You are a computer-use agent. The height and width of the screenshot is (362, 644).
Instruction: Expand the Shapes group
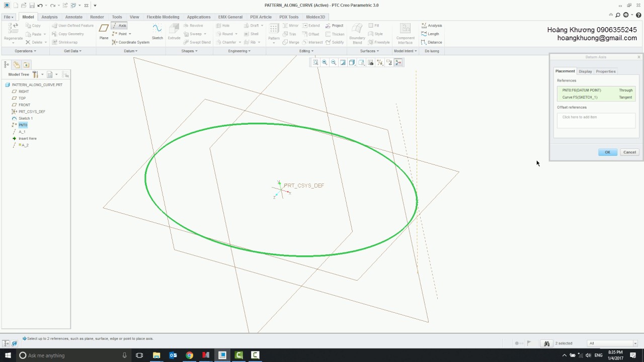(189, 51)
